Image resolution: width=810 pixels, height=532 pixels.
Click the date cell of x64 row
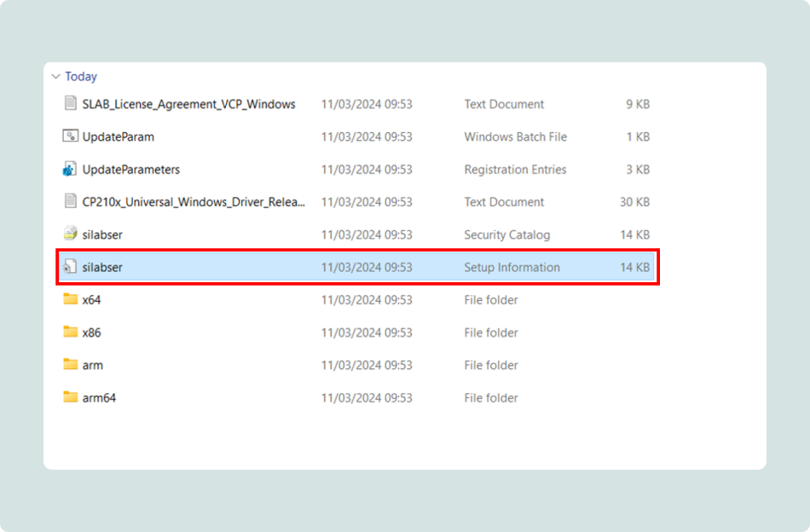[x=367, y=300]
